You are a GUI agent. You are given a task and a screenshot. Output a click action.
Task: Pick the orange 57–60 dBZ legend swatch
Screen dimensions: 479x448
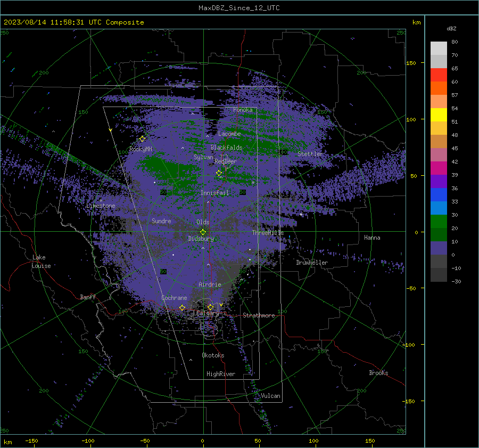coord(439,88)
